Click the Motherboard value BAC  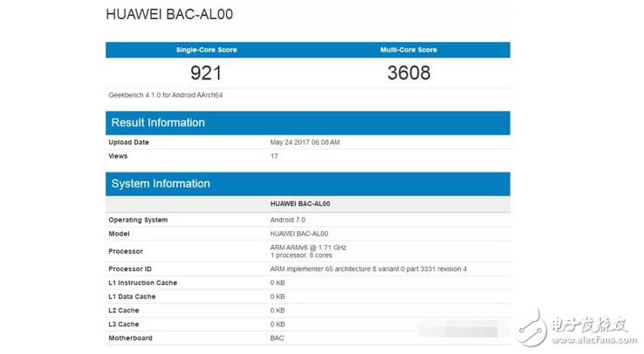(x=277, y=338)
